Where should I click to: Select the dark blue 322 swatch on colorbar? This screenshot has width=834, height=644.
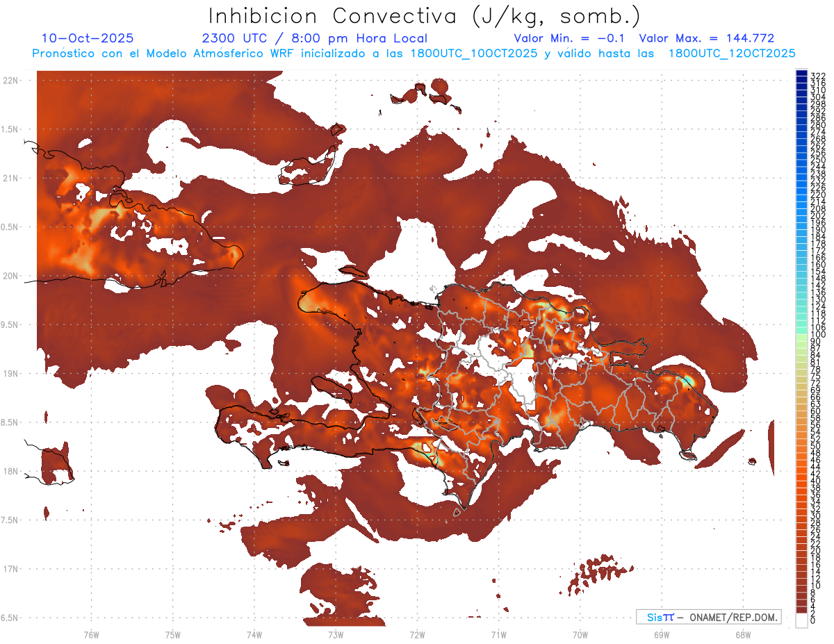click(x=801, y=74)
